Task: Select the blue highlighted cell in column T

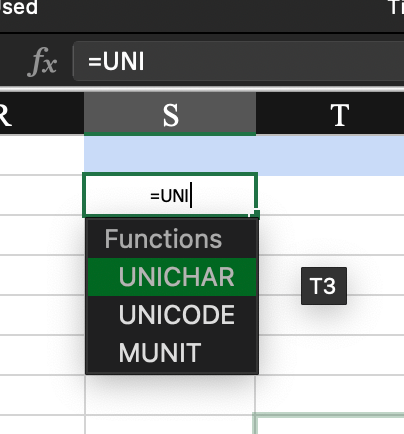Action: 330,155
